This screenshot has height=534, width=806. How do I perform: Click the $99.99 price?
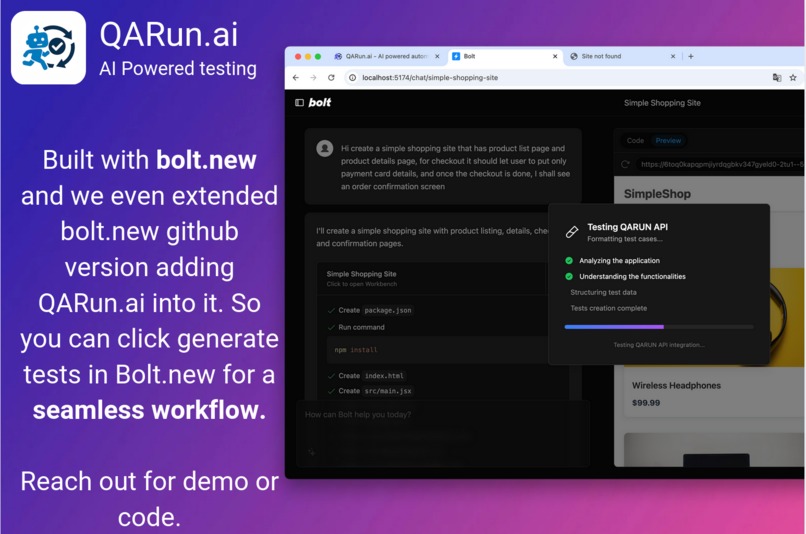[x=646, y=403]
